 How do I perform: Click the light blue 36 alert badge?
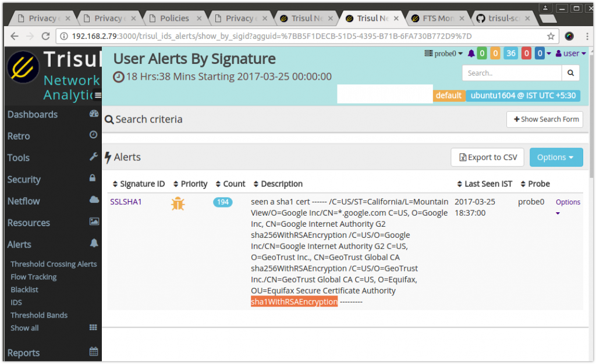510,53
